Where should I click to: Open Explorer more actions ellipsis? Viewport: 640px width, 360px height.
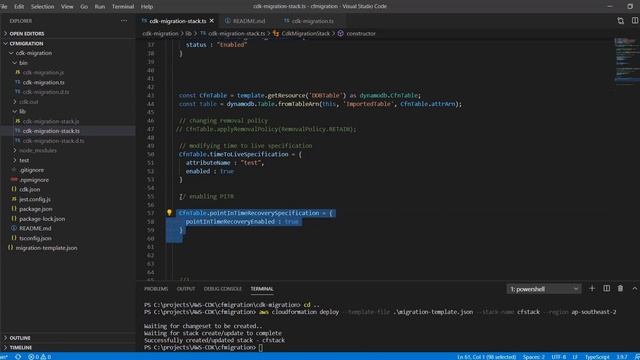click(x=124, y=21)
